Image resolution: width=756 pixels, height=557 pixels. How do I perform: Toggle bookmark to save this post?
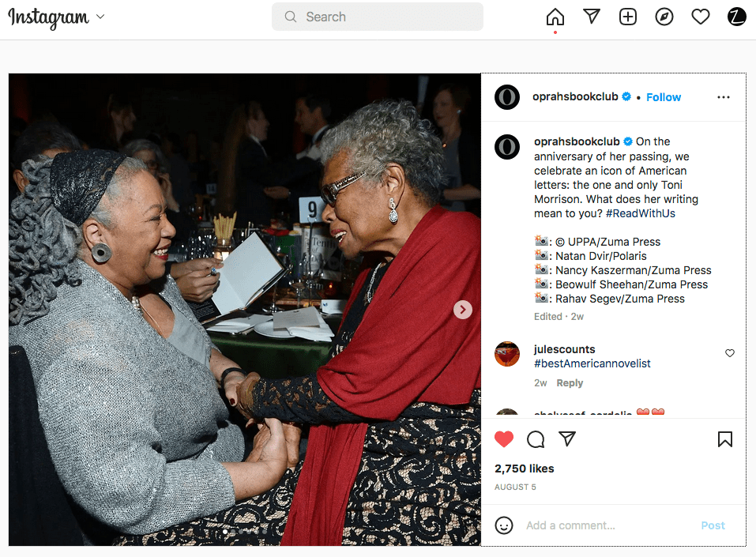coord(724,438)
